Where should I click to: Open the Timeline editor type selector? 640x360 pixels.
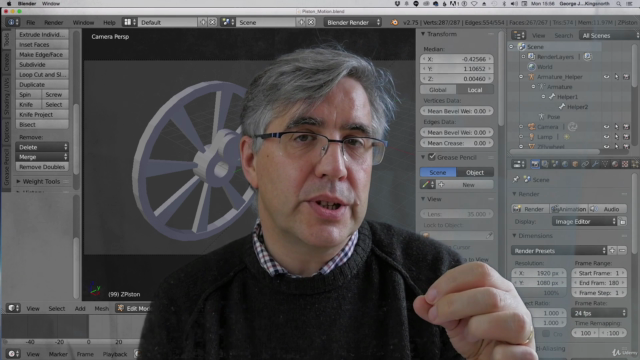tap(13, 354)
